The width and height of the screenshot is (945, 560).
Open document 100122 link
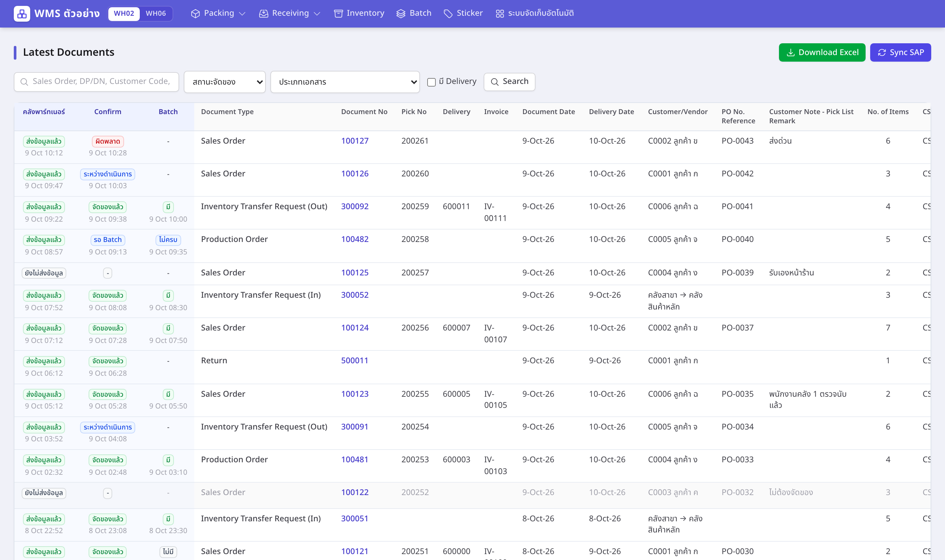pos(354,492)
